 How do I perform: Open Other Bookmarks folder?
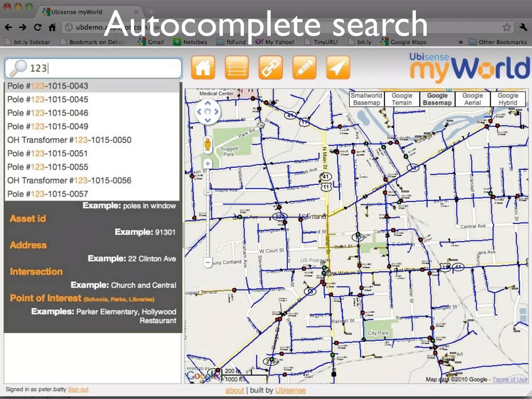point(498,42)
